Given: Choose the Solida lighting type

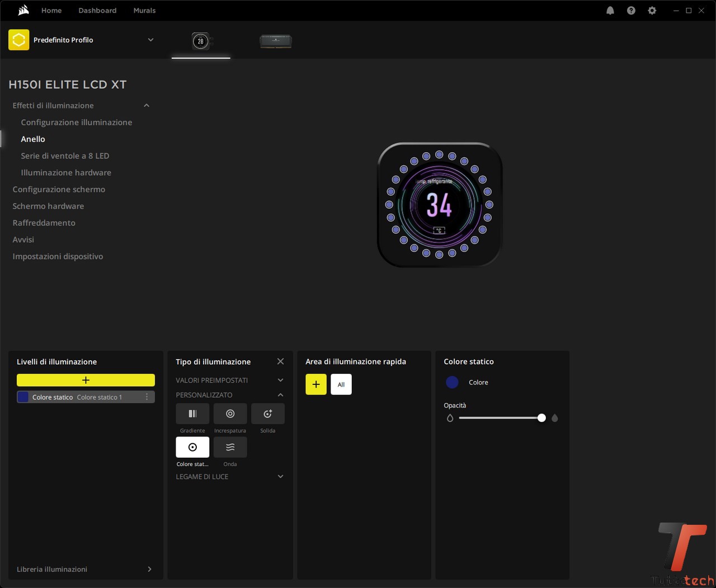Looking at the screenshot, I should [267, 414].
